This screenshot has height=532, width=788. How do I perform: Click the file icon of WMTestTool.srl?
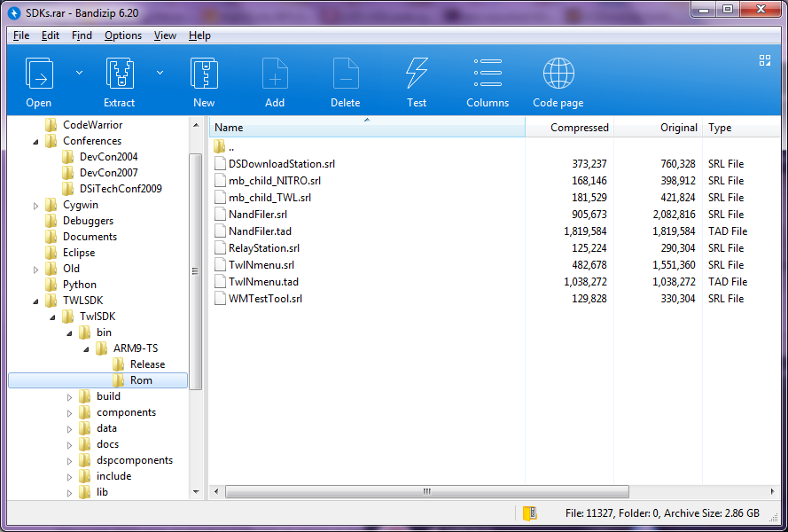coord(220,298)
